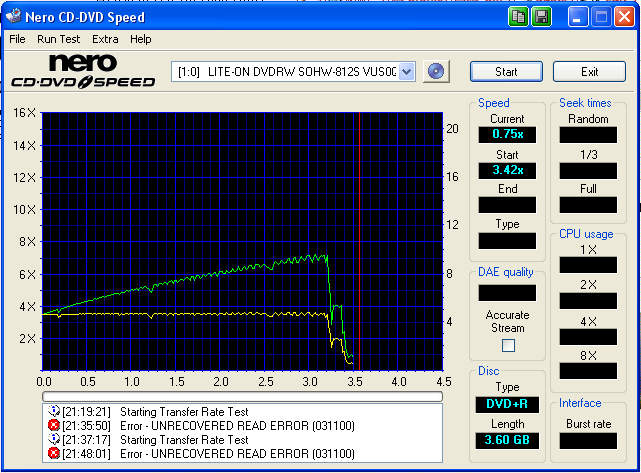Click the 1/3 seek time field
The width and height of the screenshot is (641, 473).
(588, 170)
